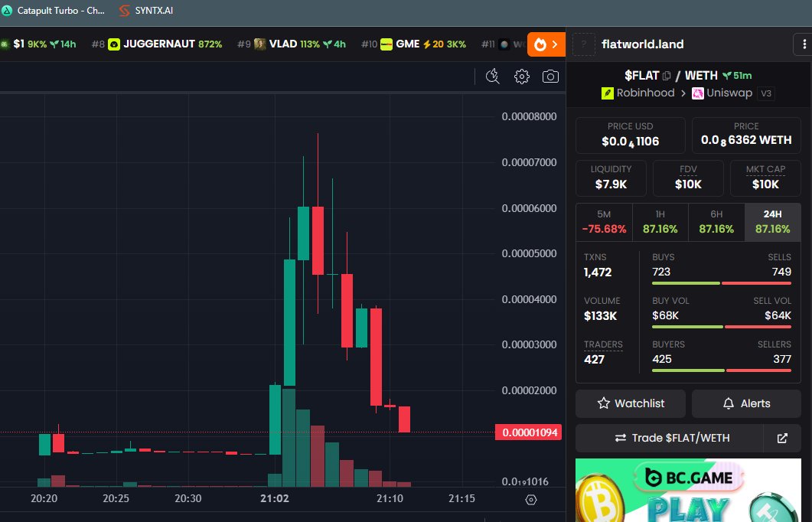Select trending token GME 3K%
This screenshot has height=522, width=812.
tap(413, 44)
